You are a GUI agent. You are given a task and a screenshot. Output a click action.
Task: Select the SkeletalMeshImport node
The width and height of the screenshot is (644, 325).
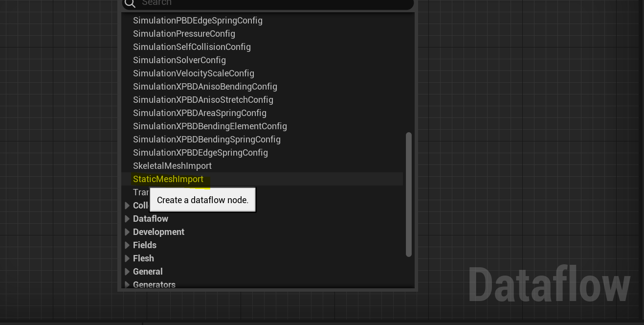click(172, 165)
